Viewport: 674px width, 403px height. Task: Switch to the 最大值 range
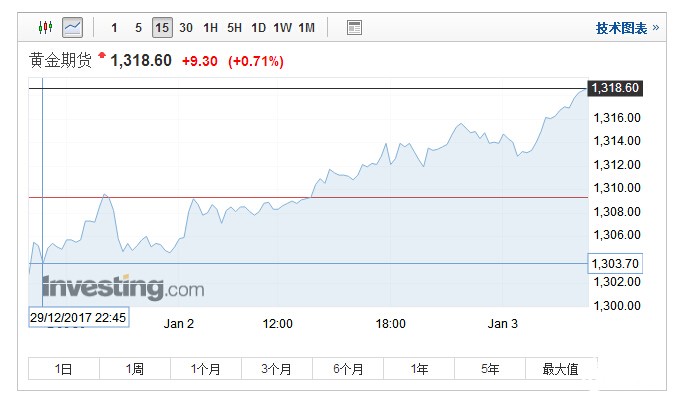560,369
